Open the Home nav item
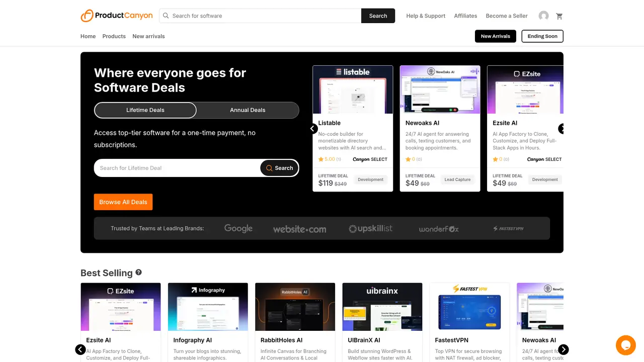Screen dimensions: 644x362 tap(88, 36)
